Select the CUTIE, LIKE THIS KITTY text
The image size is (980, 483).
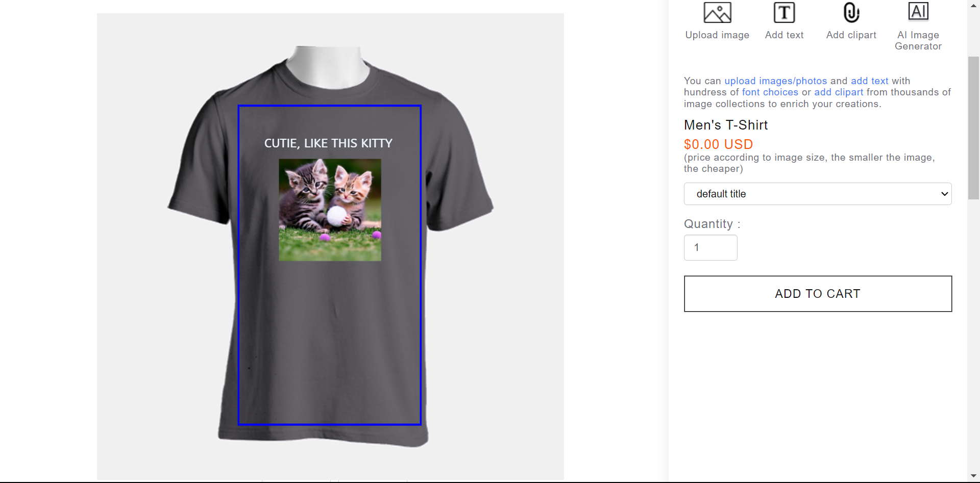pos(328,143)
